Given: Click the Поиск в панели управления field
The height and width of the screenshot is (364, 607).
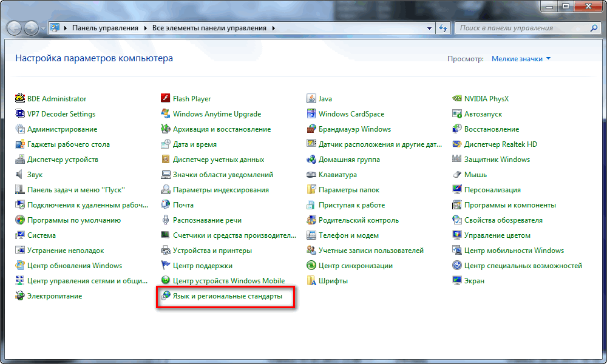Looking at the screenshot, I should coord(522,28).
